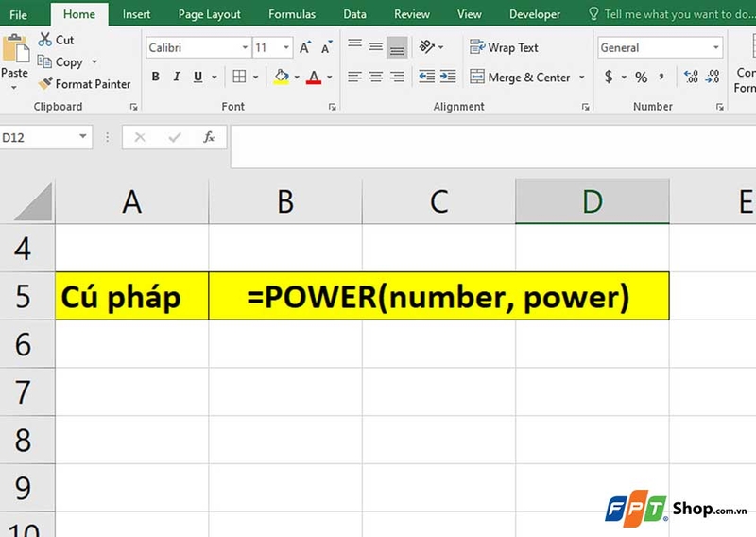The width and height of the screenshot is (756, 537).
Task: Select Middle Align icon
Action: tap(376, 47)
